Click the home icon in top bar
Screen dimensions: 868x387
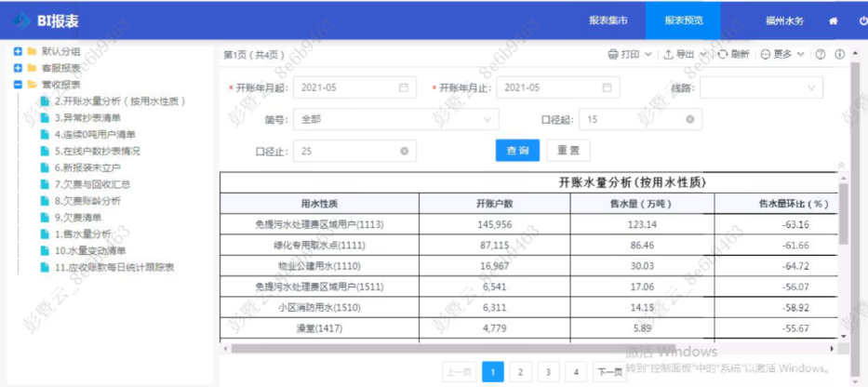(833, 20)
